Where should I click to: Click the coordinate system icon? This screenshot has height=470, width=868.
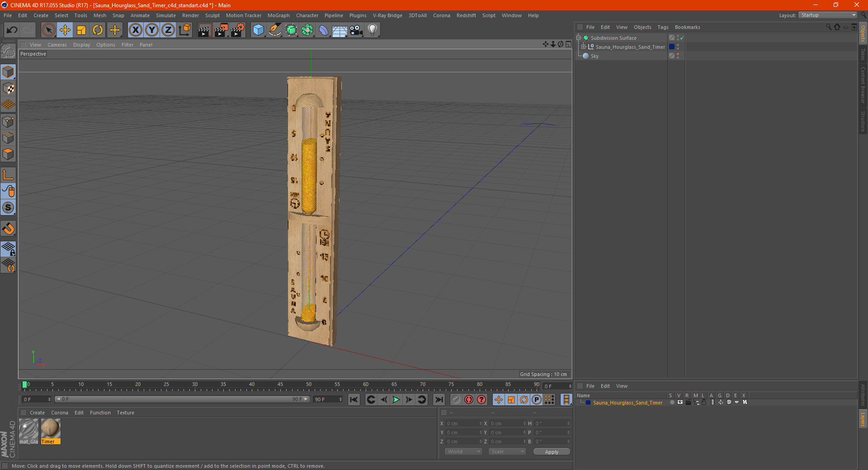184,30
